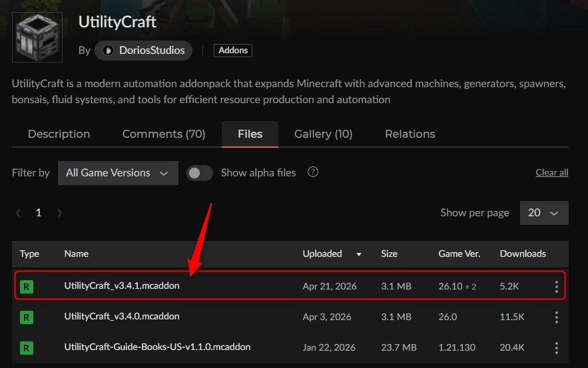This screenshot has height=368, width=588.
Task: Sort files by the Uploaded column arrow
Action: 360,254
